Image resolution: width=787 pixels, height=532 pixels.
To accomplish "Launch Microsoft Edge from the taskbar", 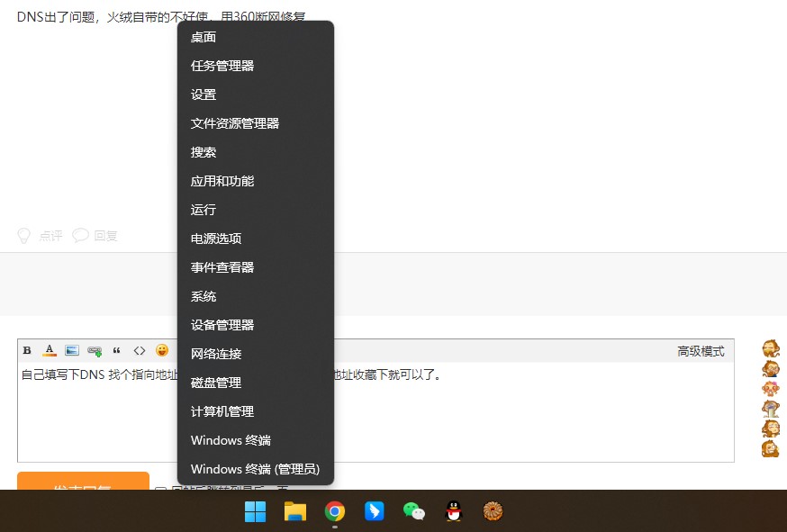I will (374, 511).
